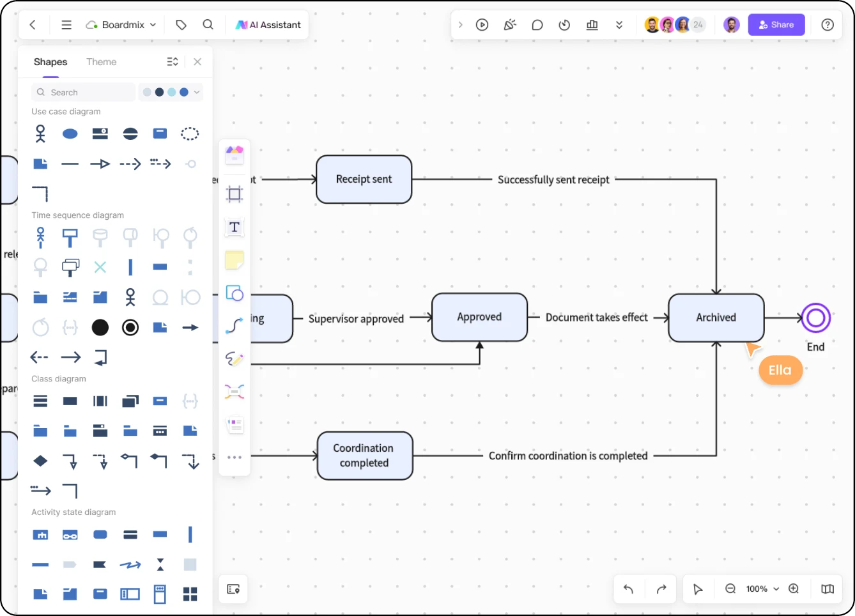Screen dimensions: 855x616
Task: Select the actor stick figure shape under Use case
Action: [x=40, y=134]
